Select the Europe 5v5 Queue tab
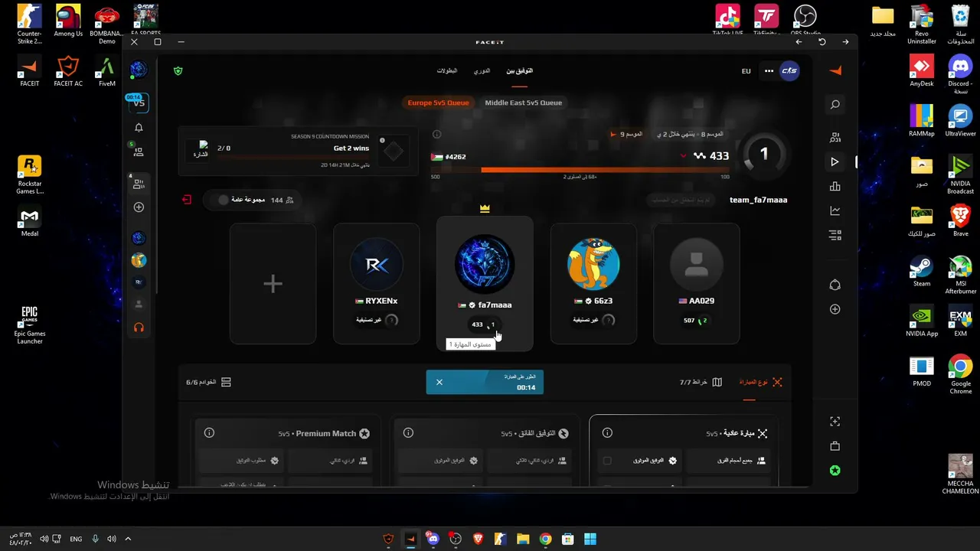The width and height of the screenshot is (980, 551). coord(438,103)
